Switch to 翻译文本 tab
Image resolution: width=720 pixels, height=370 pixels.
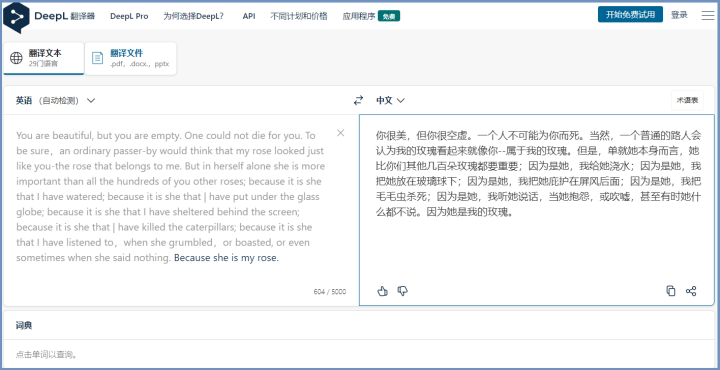tap(44, 58)
